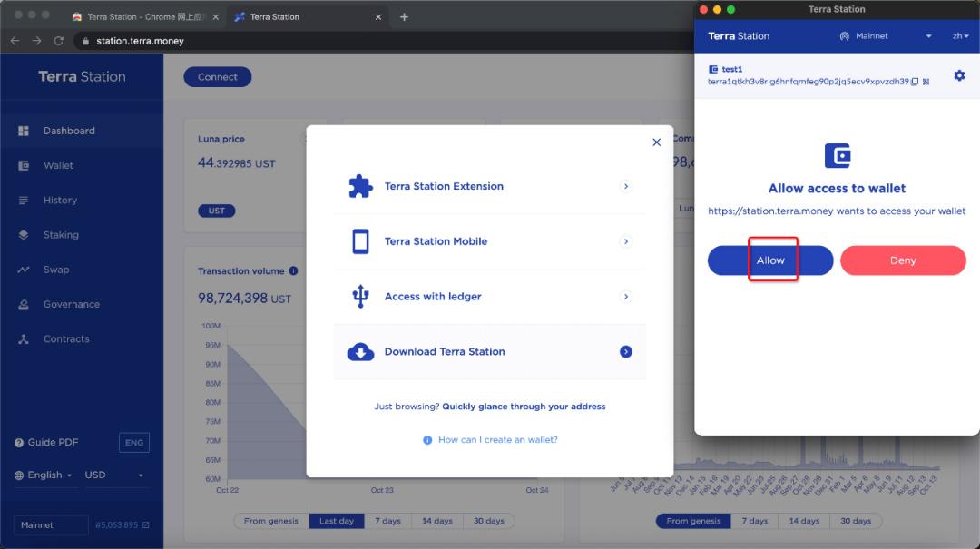Viewport: 980px width, 549px height.
Task: Open Governance in the sidebar
Action: coord(72,305)
